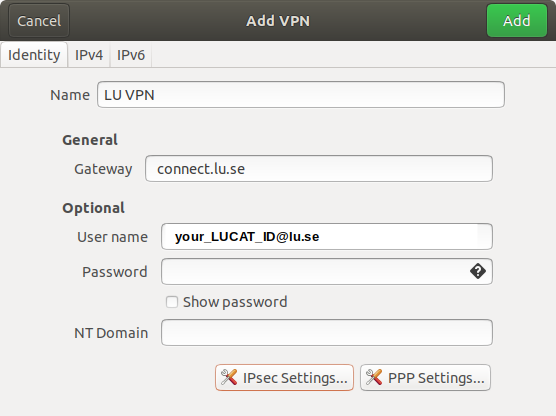The width and height of the screenshot is (556, 416).
Task: Open the IPv4 tab
Action: [89, 55]
